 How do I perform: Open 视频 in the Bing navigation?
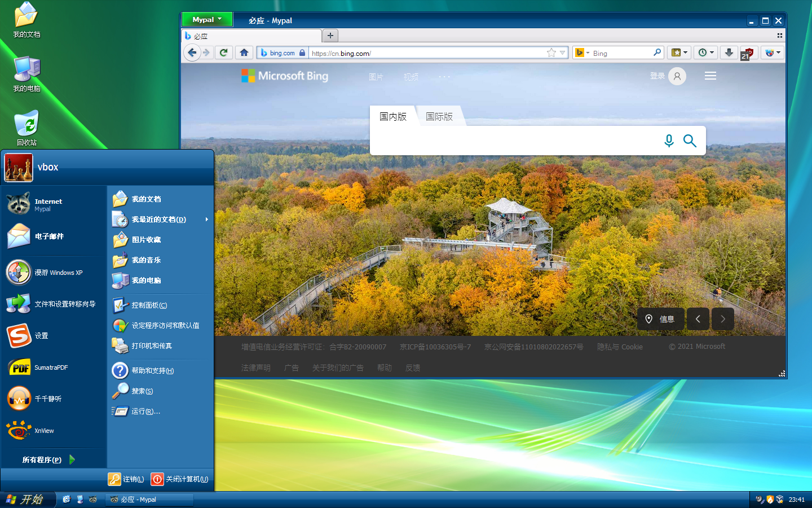411,77
